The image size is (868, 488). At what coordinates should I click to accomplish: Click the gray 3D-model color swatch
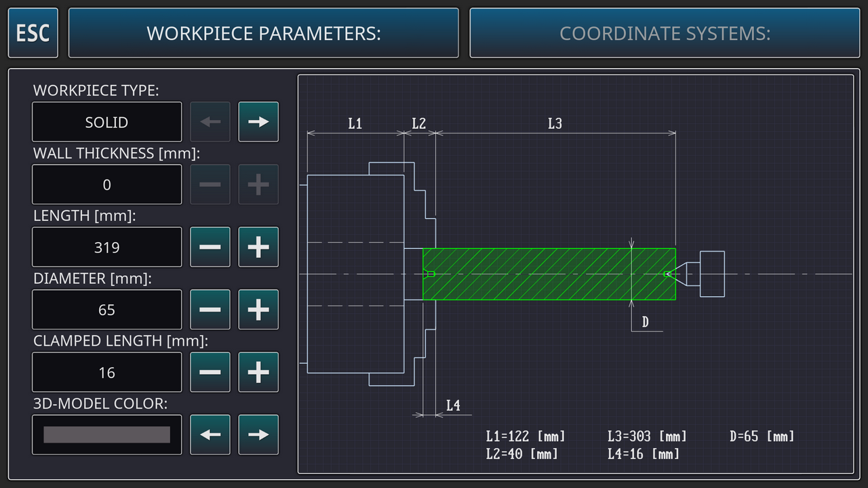click(x=107, y=434)
